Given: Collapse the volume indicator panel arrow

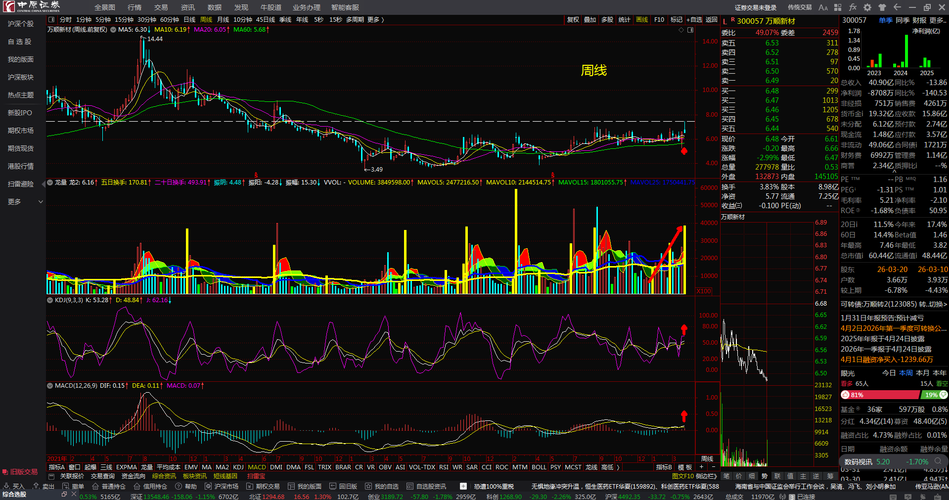Looking at the screenshot, I should point(50,182).
